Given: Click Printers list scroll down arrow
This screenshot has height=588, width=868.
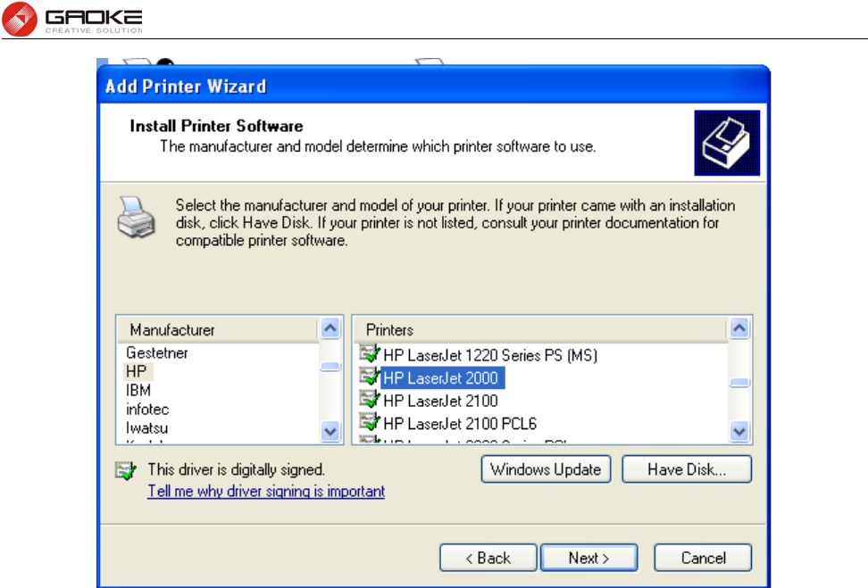Looking at the screenshot, I should 739,430.
